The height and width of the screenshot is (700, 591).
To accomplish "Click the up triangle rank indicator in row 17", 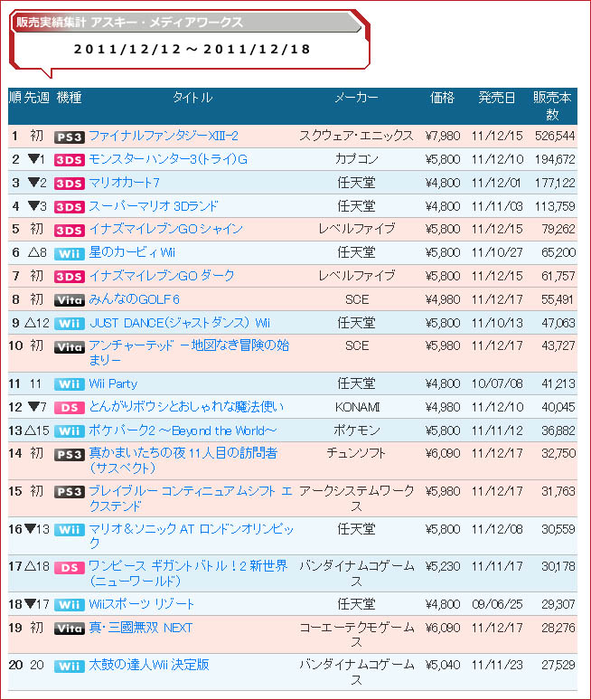I will pos(30,566).
